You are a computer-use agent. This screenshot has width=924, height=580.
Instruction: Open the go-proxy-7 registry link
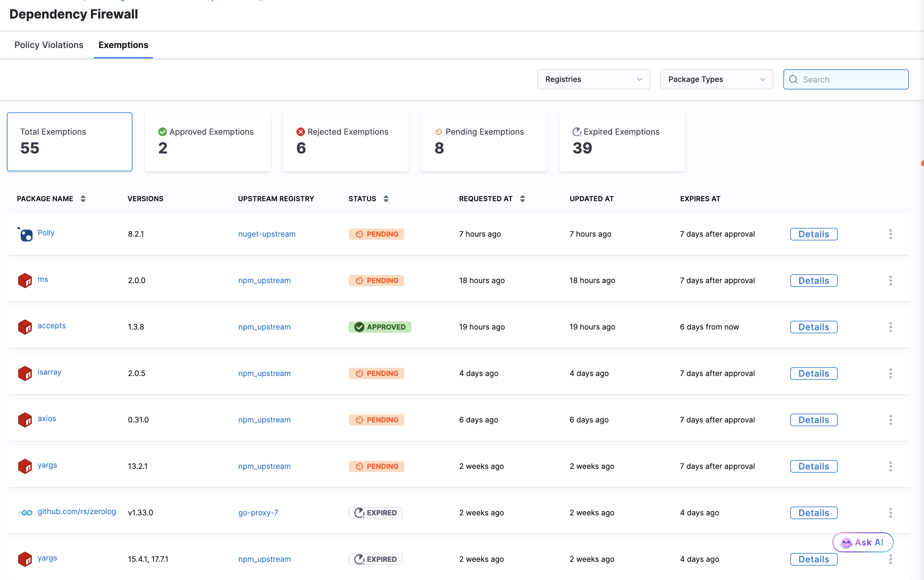[x=258, y=513]
